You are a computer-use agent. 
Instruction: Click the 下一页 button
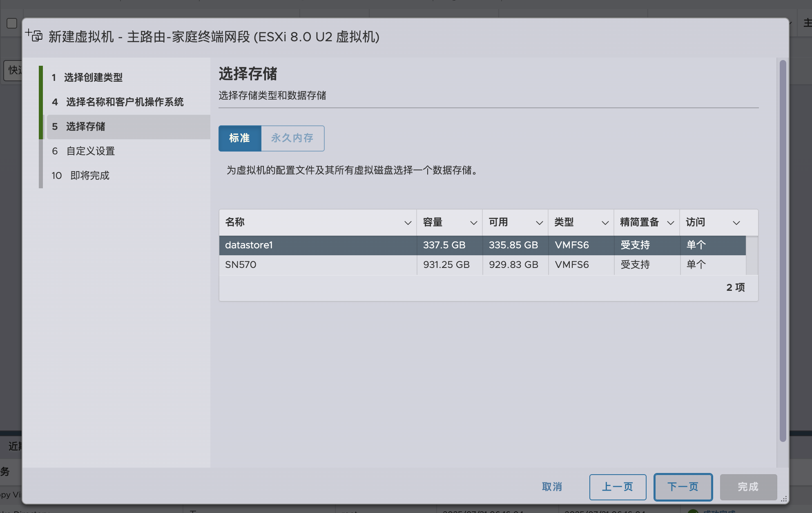(683, 487)
